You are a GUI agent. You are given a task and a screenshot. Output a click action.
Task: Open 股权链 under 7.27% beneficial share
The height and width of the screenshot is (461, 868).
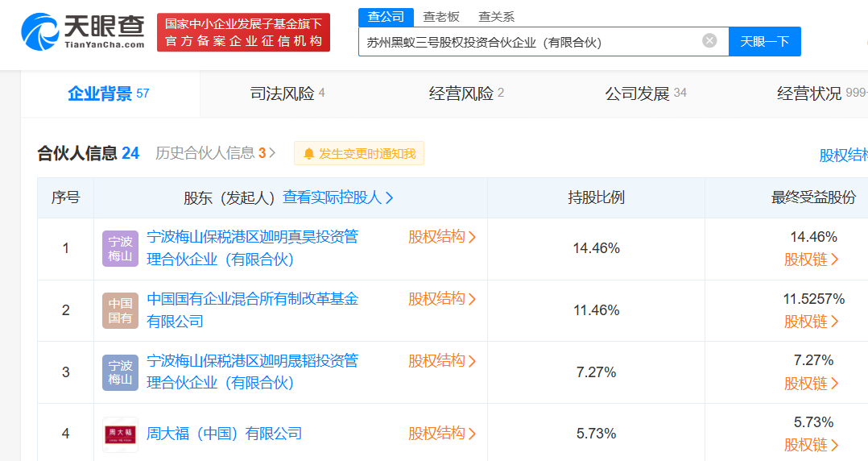click(x=811, y=384)
